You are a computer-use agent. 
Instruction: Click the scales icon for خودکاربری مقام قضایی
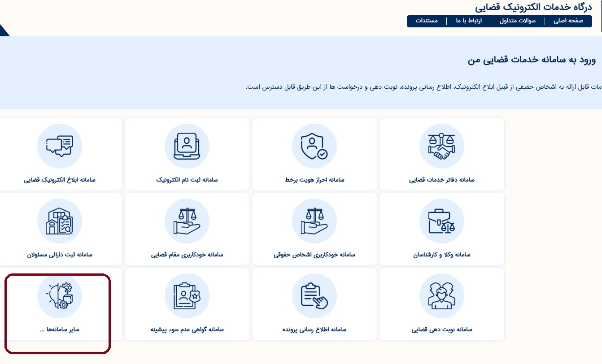click(x=187, y=221)
